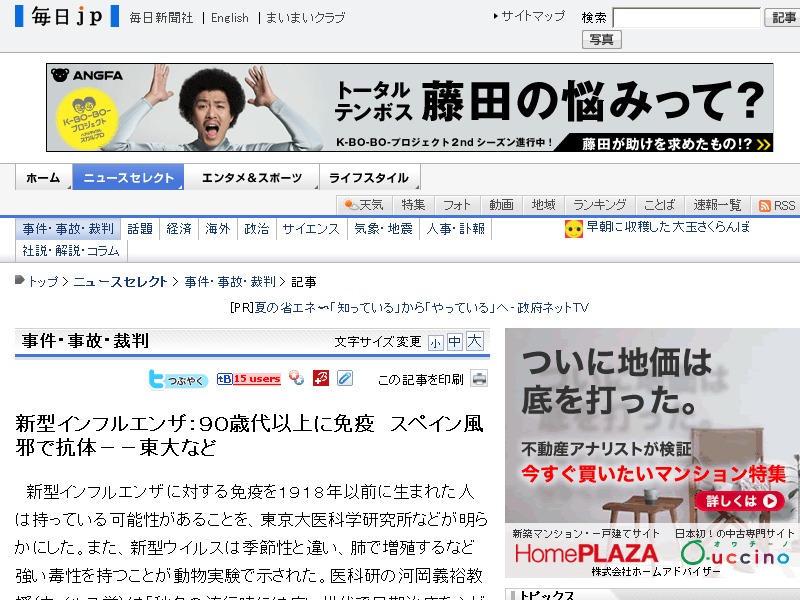
Task: Open the HomePLAZA logo in the ad
Action: click(x=586, y=554)
